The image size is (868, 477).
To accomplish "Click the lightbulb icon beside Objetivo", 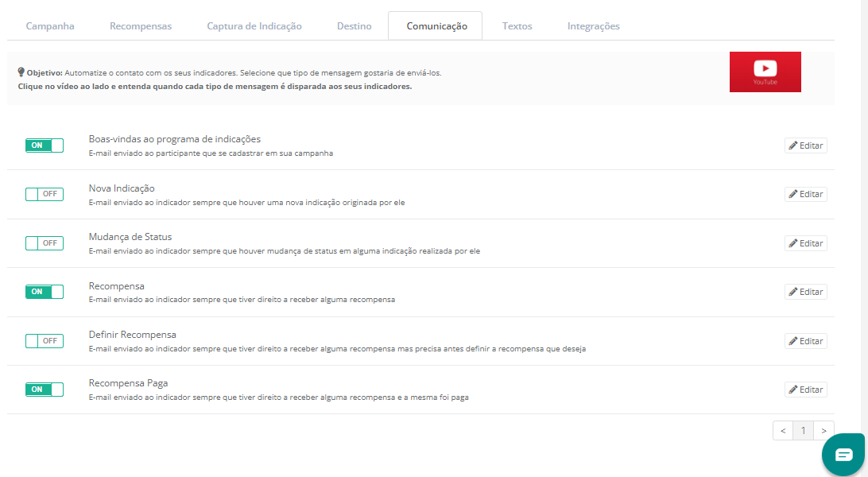I will (21, 72).
